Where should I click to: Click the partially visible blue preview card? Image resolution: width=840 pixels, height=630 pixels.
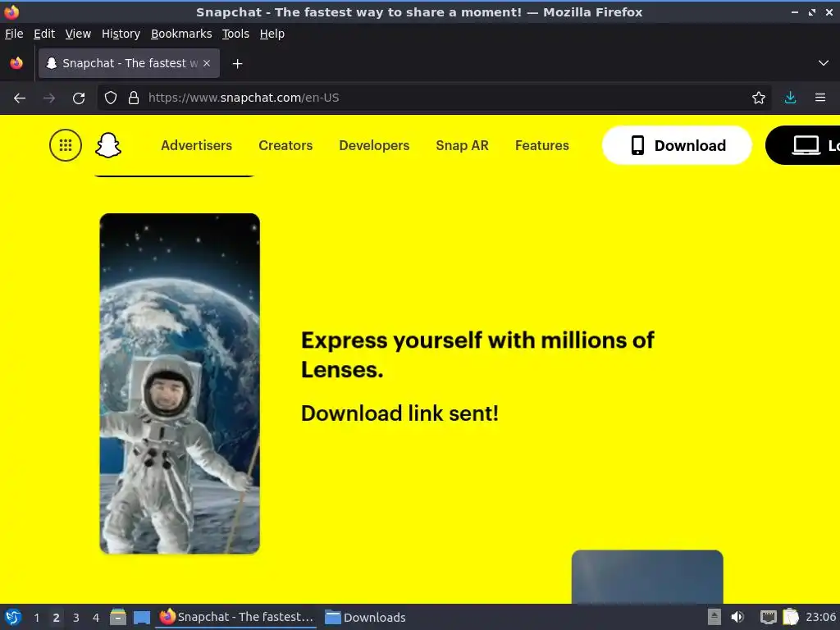point(647,577)
